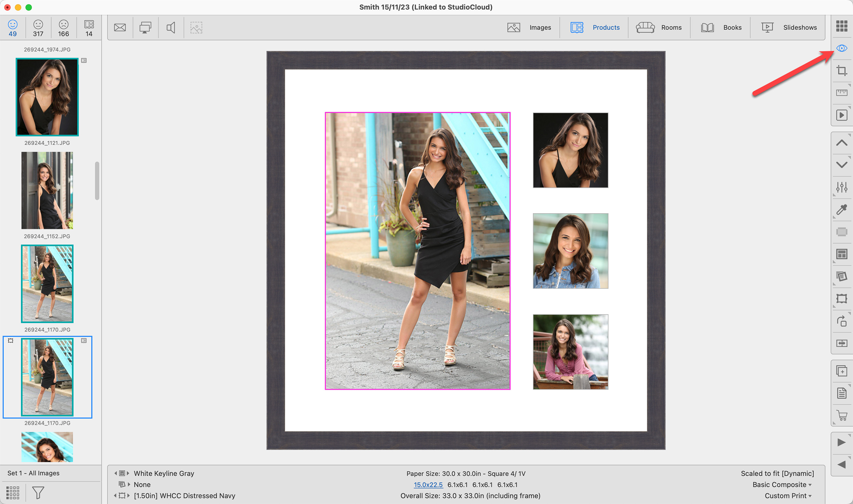Image resolution: width=853 pixels, height=504 pixels.
Task: Click Set 1 - All Images label
Action: point(33,473)
